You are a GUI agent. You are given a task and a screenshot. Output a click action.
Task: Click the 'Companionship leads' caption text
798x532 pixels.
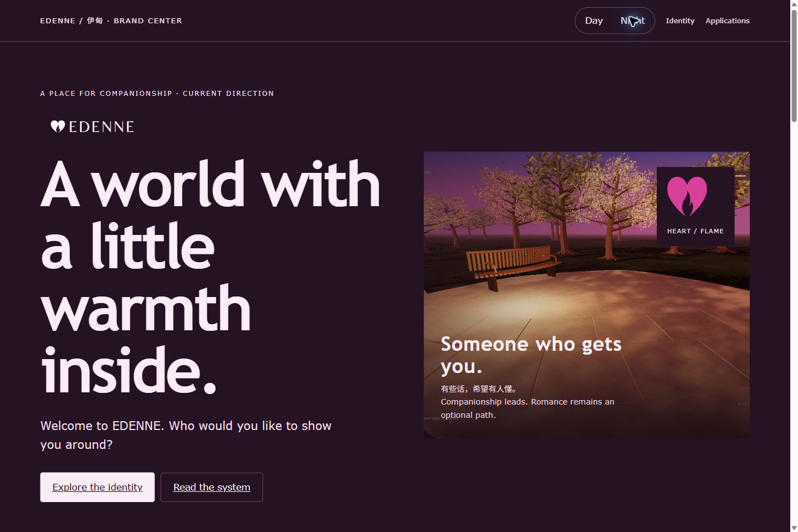pyautogui.click(x=528, y=408)
